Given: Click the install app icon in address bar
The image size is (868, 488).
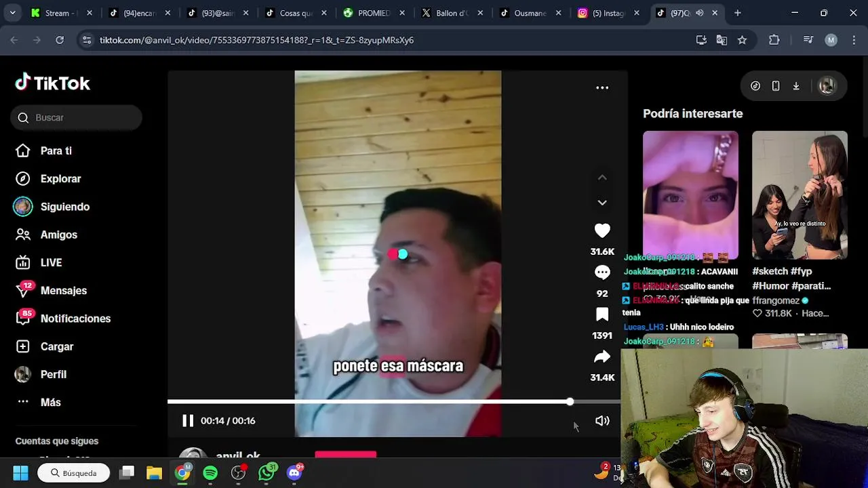Looking at the screenshot, I should 701,40.
